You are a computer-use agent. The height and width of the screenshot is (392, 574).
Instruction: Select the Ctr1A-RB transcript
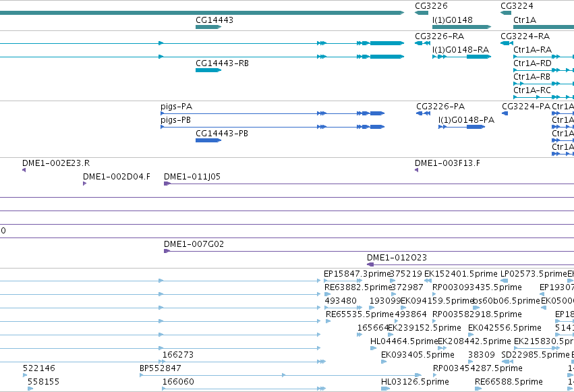[544, 84]
